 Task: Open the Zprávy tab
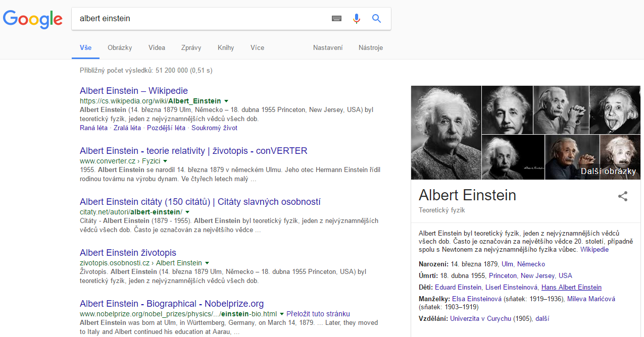point(191,48)
